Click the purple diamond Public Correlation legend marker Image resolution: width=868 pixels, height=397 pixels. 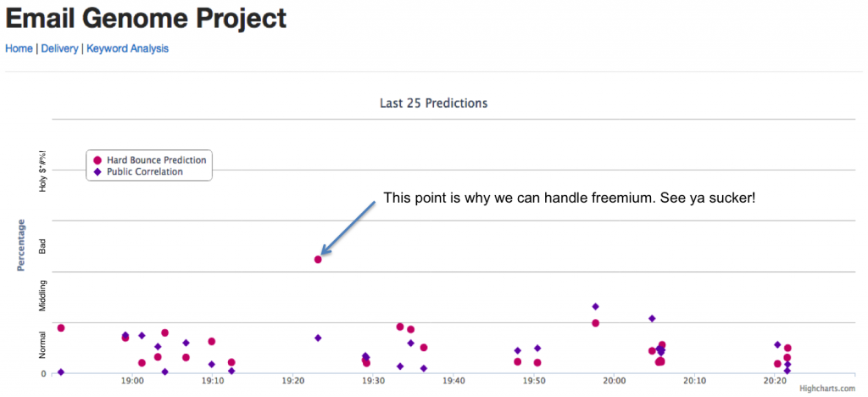coord(97,171)
